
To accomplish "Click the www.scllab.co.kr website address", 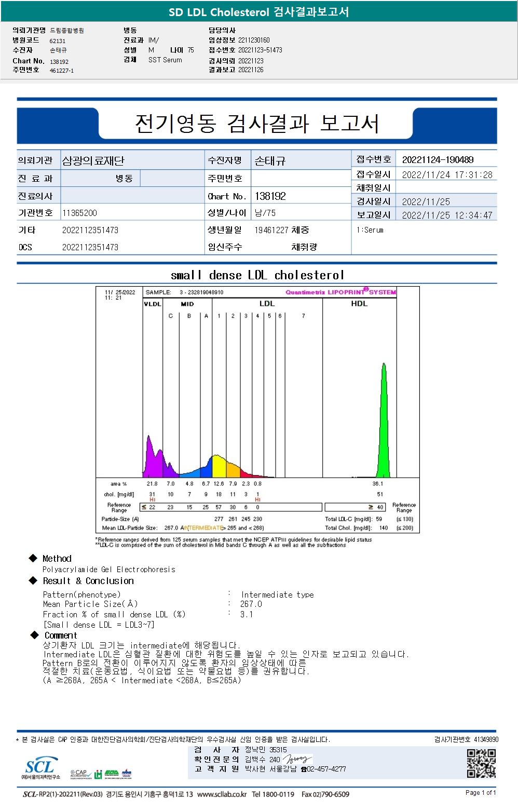I will point(222,794).
